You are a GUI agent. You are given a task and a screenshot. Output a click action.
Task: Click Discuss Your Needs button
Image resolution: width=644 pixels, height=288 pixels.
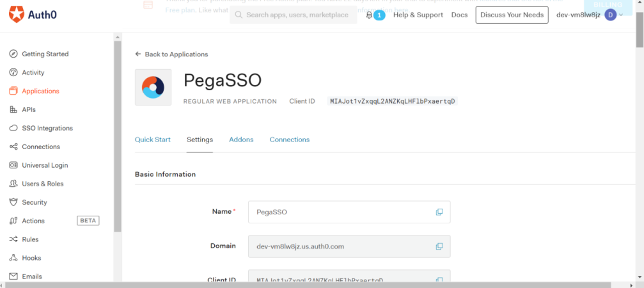[512, 15]
